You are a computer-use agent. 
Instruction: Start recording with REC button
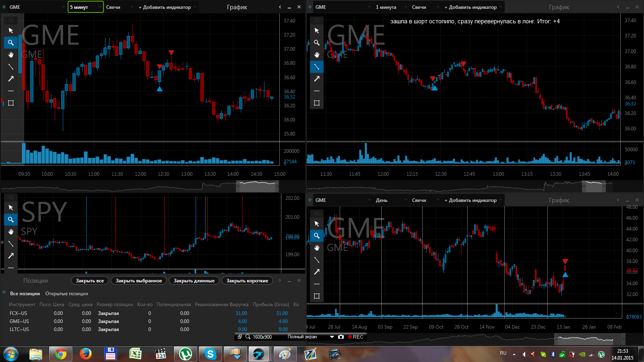pos(356,337)
